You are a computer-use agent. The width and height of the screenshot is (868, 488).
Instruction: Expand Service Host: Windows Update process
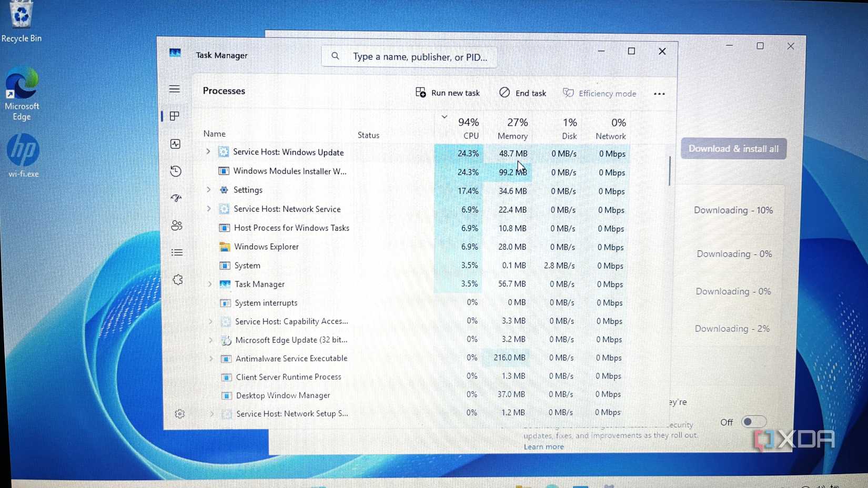208,151
